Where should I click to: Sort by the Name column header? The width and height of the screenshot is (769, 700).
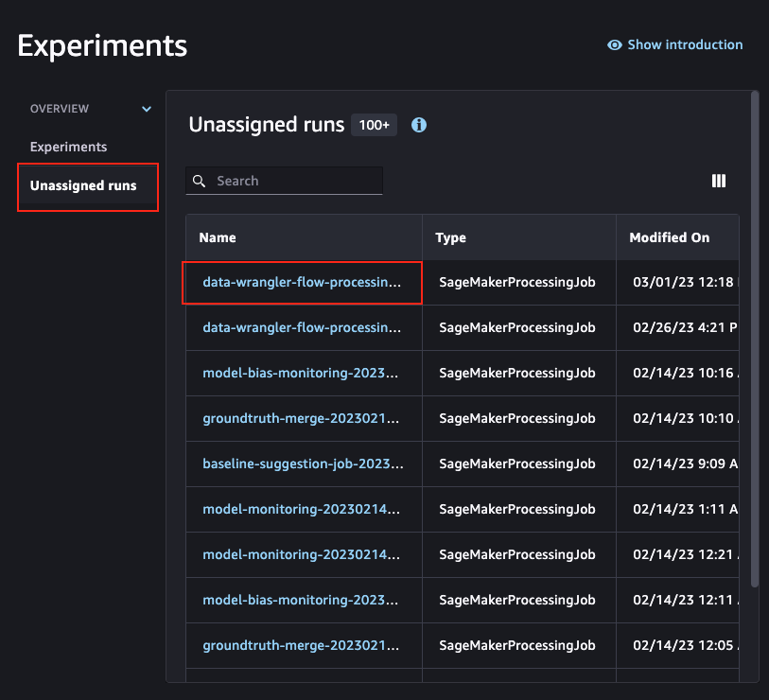point(218,237)
